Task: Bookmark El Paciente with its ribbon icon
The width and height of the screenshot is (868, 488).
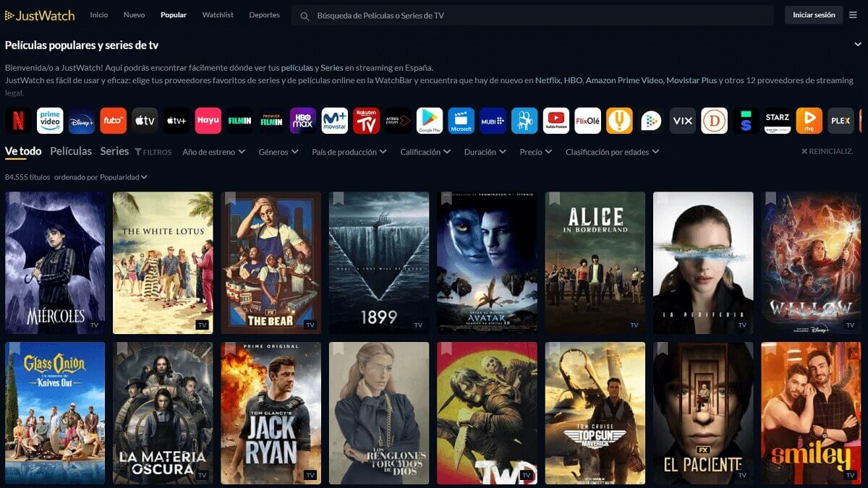Action: (x=663, y=348)
